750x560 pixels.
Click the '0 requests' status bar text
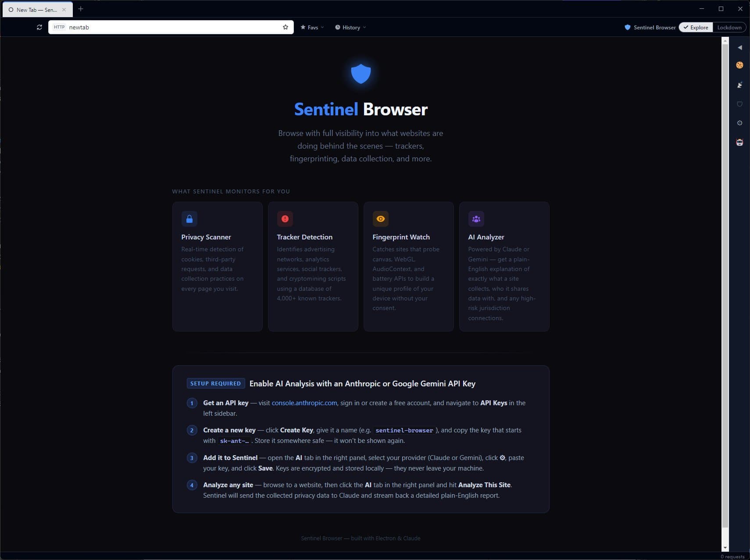[x=732, y=556]
